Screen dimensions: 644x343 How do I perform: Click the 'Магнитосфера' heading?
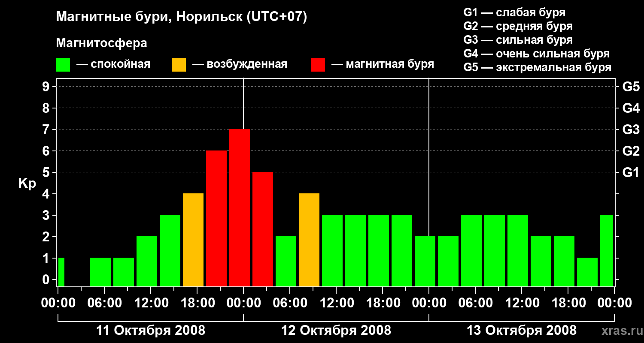(102, 43)
